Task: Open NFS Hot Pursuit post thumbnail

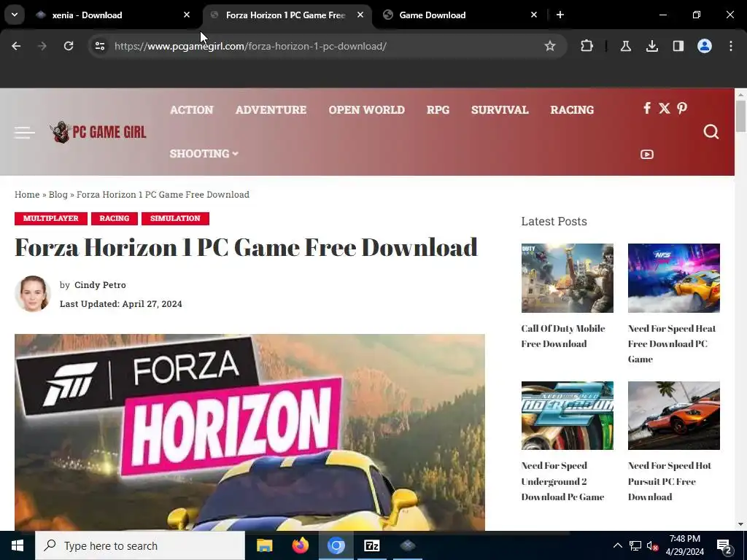Action: pyautogui.click(x=673, y=415)
